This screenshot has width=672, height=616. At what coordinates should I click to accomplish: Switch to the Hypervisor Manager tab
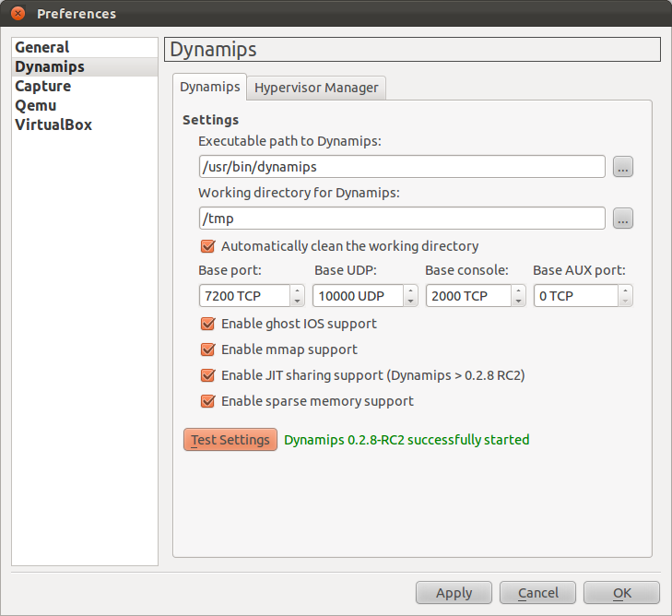[x=316, y=88]
